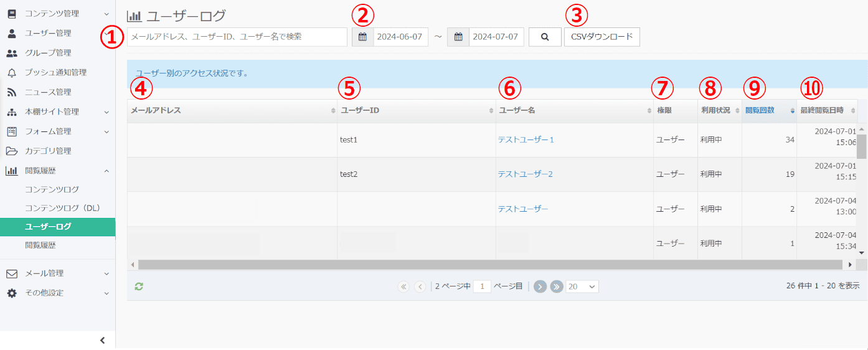Open コンテンツログ in the sidebar
Screen dimensions: 868x350
[x=52, y=189]
